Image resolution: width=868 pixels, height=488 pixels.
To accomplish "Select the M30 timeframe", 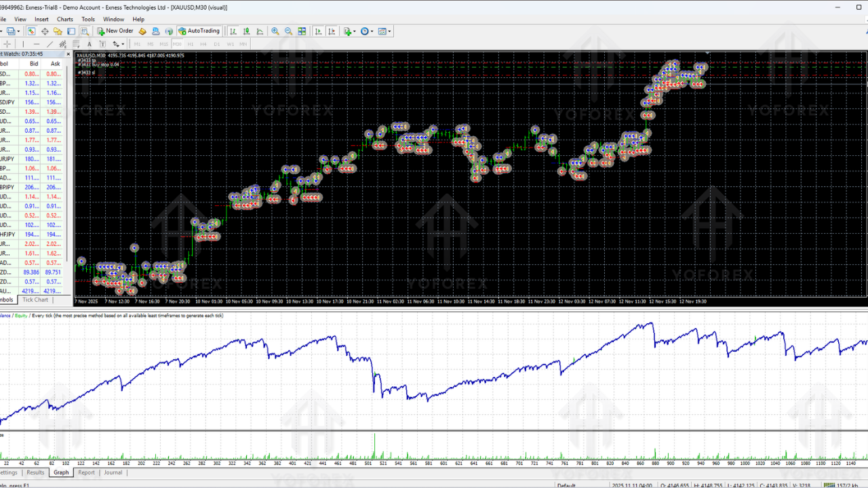I will point(176,43).
